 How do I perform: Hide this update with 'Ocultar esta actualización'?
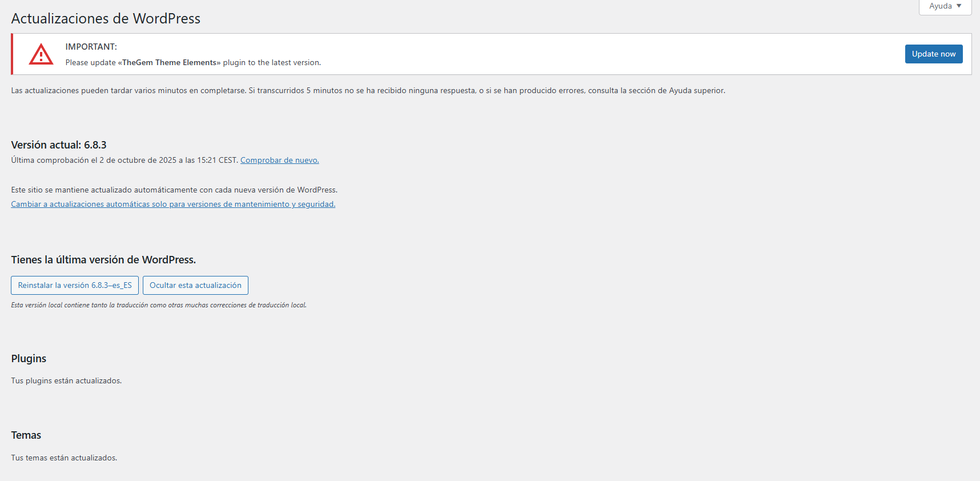click(195, 285)
